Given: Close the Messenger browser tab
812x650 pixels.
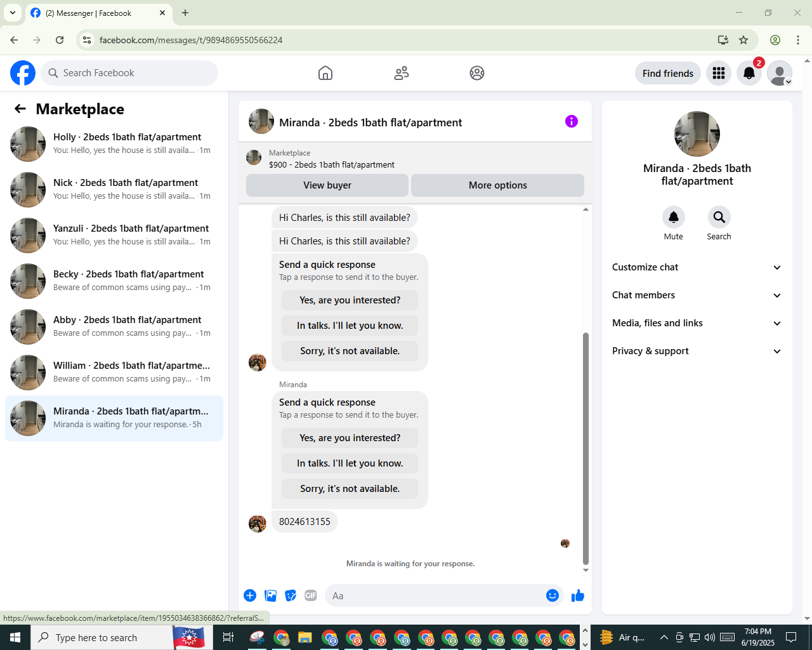Looking at the screenshot, I should pyautogui.click(x=162, y=13).
